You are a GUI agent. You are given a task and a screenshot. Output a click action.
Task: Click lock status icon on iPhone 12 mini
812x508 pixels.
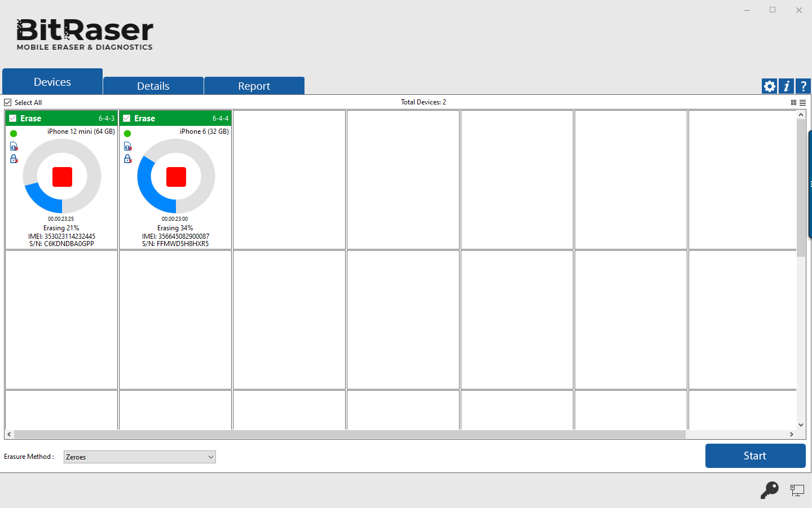coord(14,159)
